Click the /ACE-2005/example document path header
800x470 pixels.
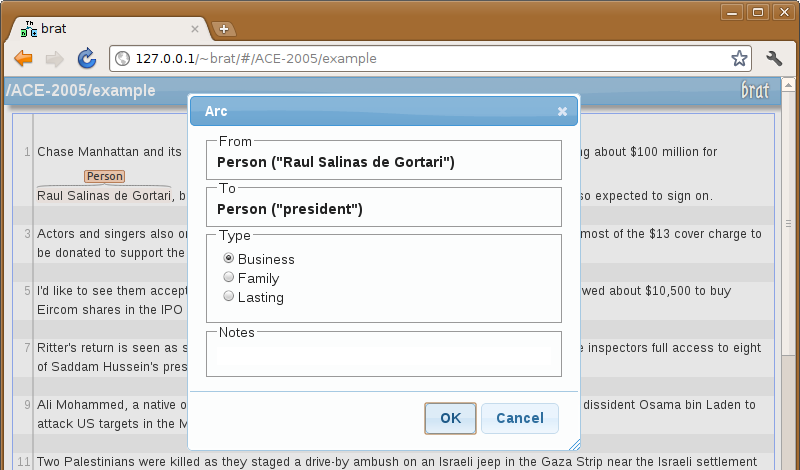(82, 90)
